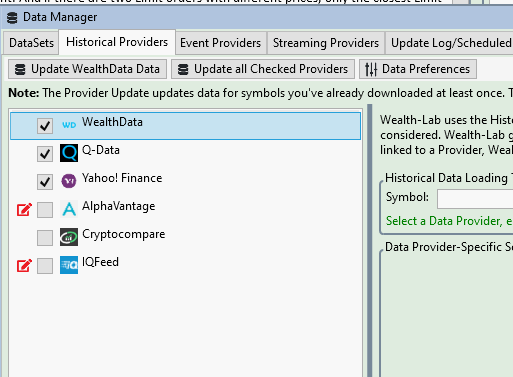Screen dimensions: 513x377
Task: Click the WealthData WD logo icon
Action: tap(69, 125)
